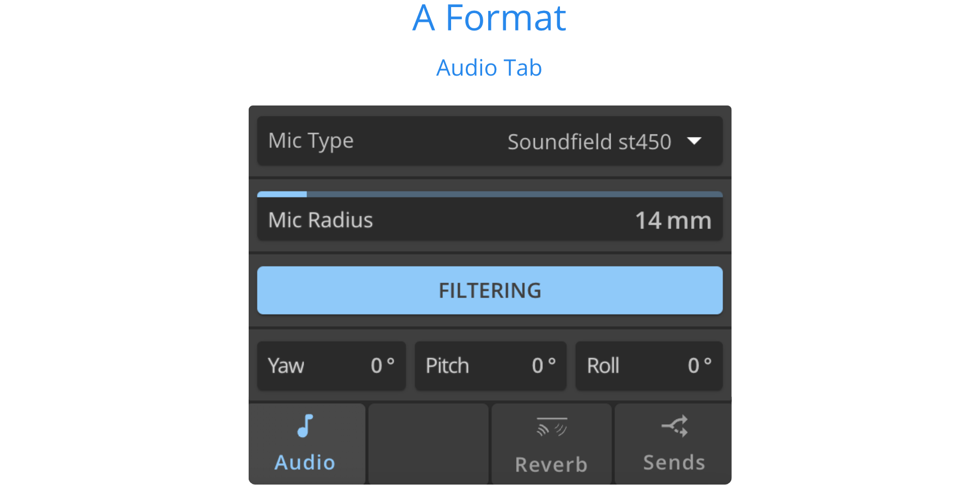Screen dimensions: 980x490
Task: Click the Sends routing arrows icon
Action: [x=675, y=426]
